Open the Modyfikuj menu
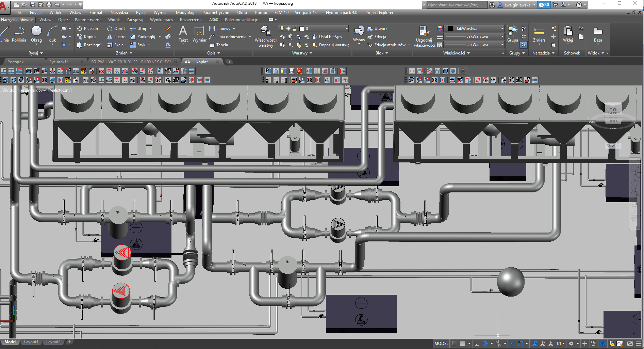Viewport: 644px width, 349px height. coord(185,13)
